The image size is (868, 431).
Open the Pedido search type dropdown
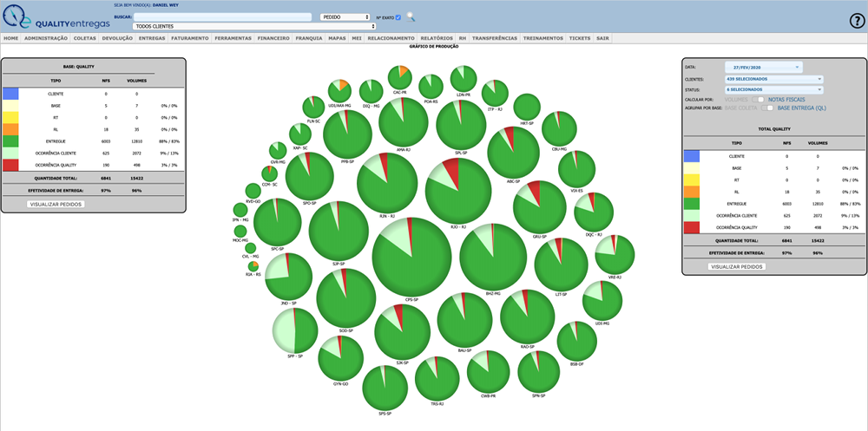pos(344,16)
